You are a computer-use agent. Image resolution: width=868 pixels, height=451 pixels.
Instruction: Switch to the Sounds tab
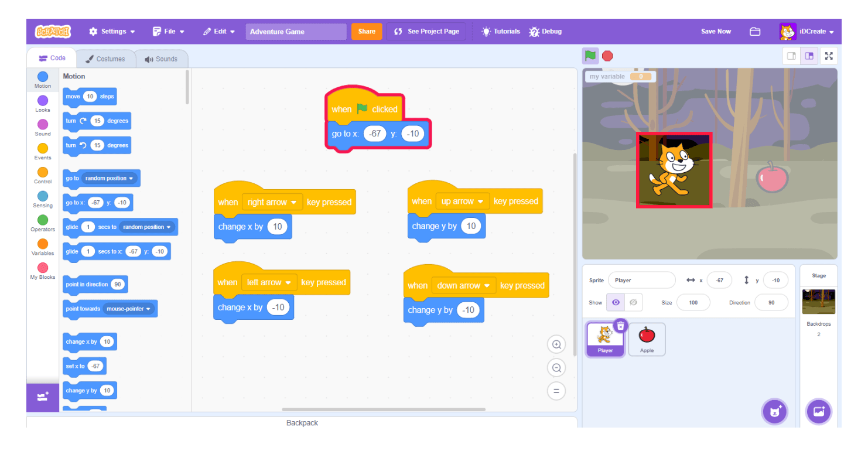[161, 59]
